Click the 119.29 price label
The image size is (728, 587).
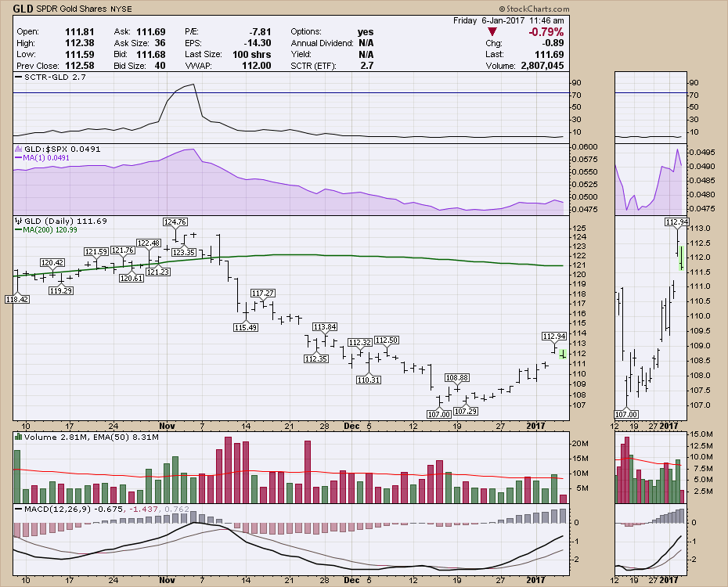(x=61, y=291)
